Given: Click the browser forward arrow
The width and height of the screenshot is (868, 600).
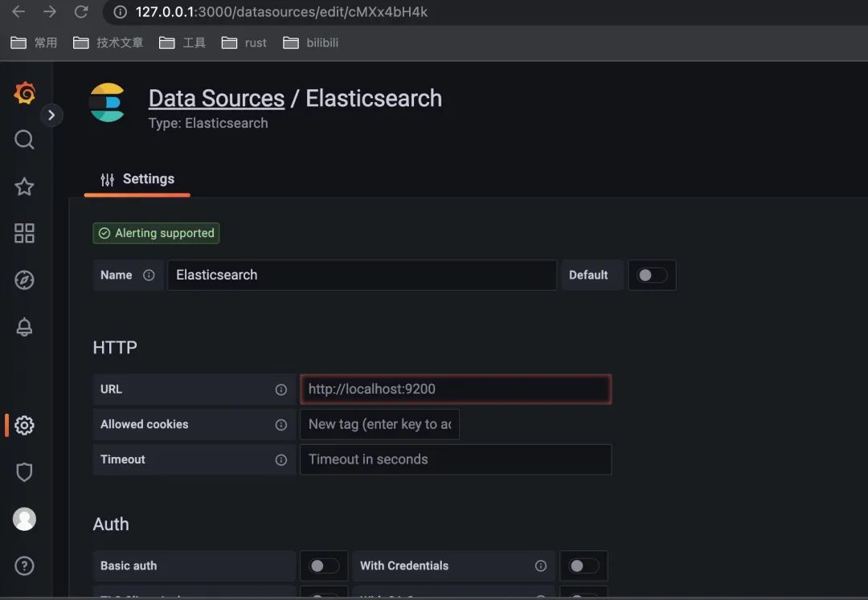Looking at the screenshot, I should point(50,11).
